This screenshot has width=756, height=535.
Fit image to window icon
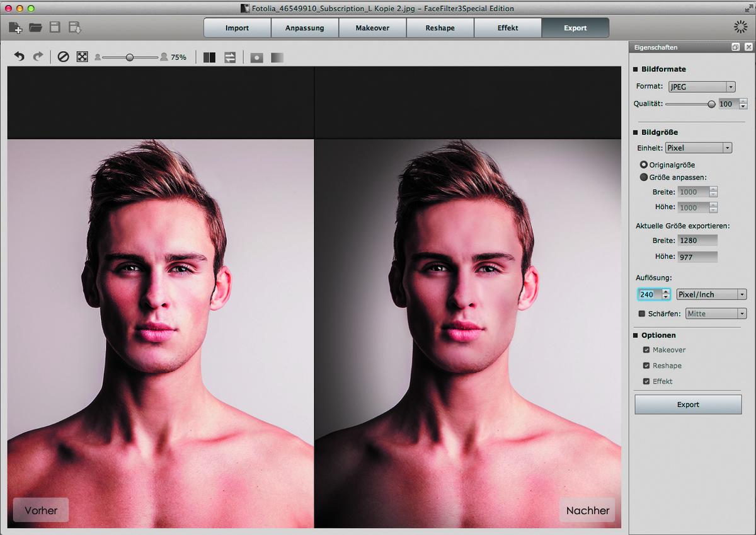tap(82, 57)
